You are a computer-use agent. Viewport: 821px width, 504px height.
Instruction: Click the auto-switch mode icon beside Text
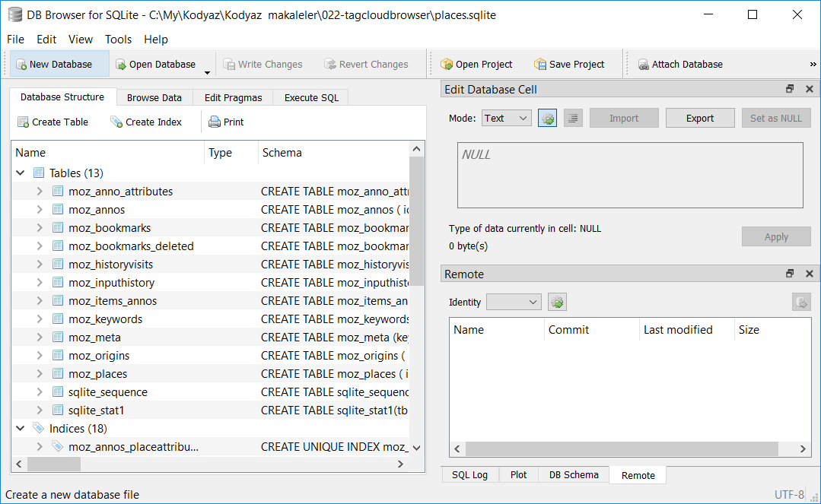pos(547,119)
